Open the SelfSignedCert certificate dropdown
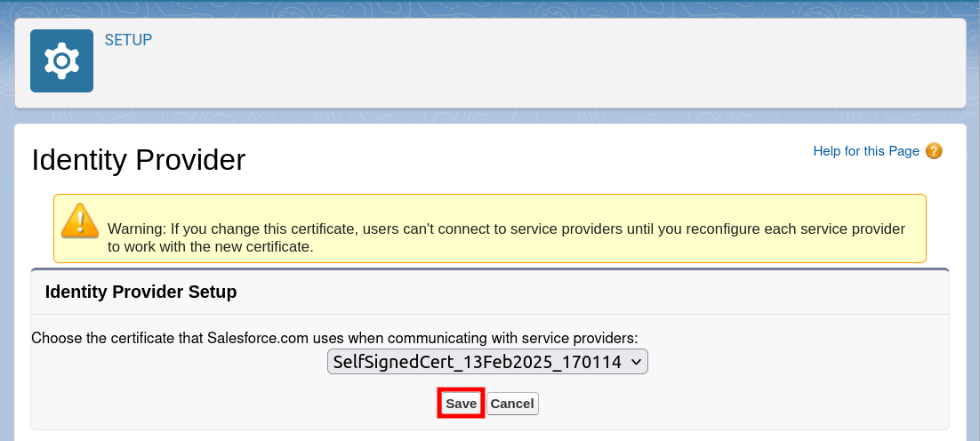Image resolution: width=980 pixels, height=441 pixels. 487,362
